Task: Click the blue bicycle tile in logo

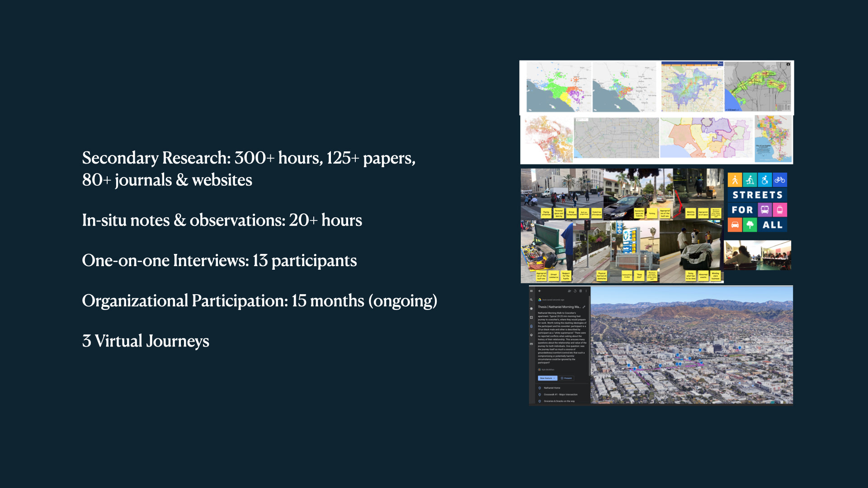Action: pyautogui.click(x=779, y=180)
